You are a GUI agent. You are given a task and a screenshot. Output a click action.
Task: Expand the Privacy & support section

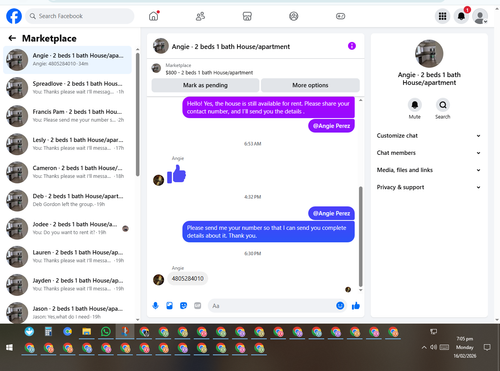[429, 187]
